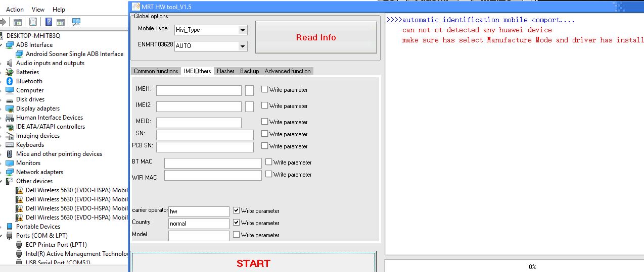Select the ADB Interface category icon
Viewport: 644px width, 272px height.
10,45
